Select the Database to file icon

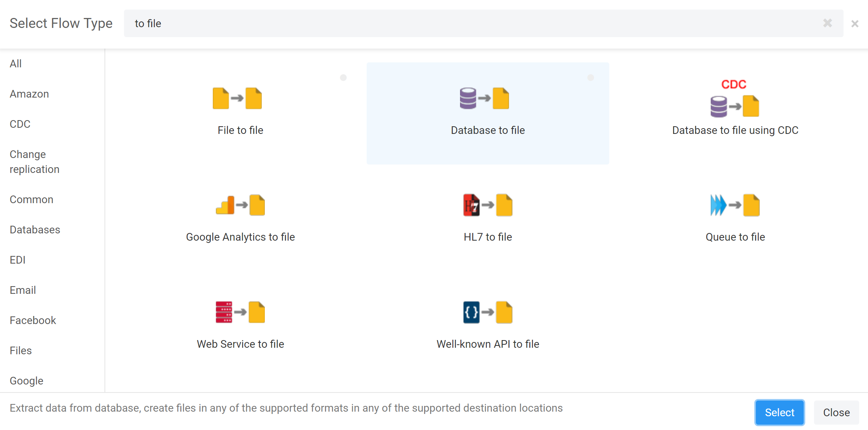tap(485, 99)
